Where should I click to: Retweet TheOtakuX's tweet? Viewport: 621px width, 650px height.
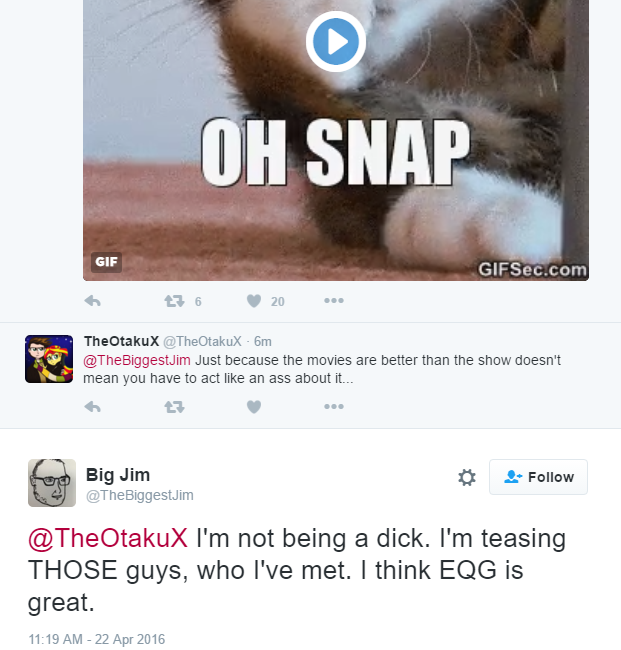click(x=173, y=407)
